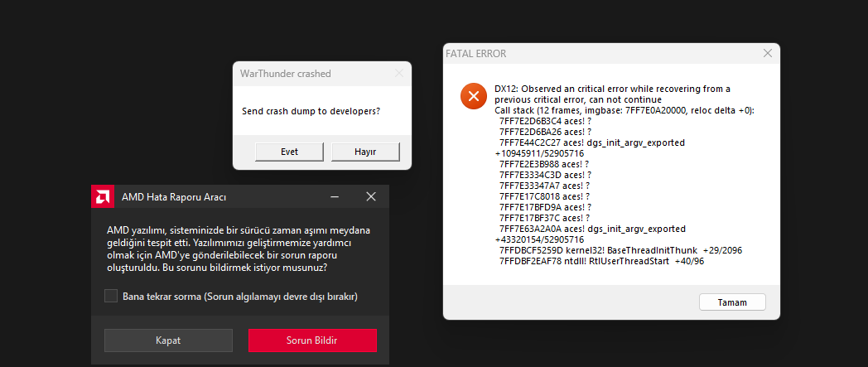Screen dimensions: 868x367
Task: Close the WarThunder crashed dialog
Action: point(399,73)
